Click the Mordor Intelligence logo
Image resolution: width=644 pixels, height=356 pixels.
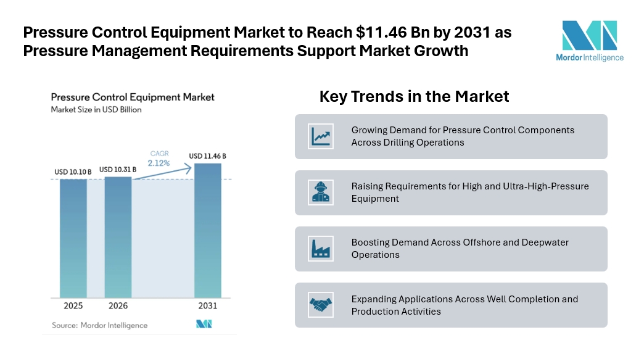click(589, 41)
